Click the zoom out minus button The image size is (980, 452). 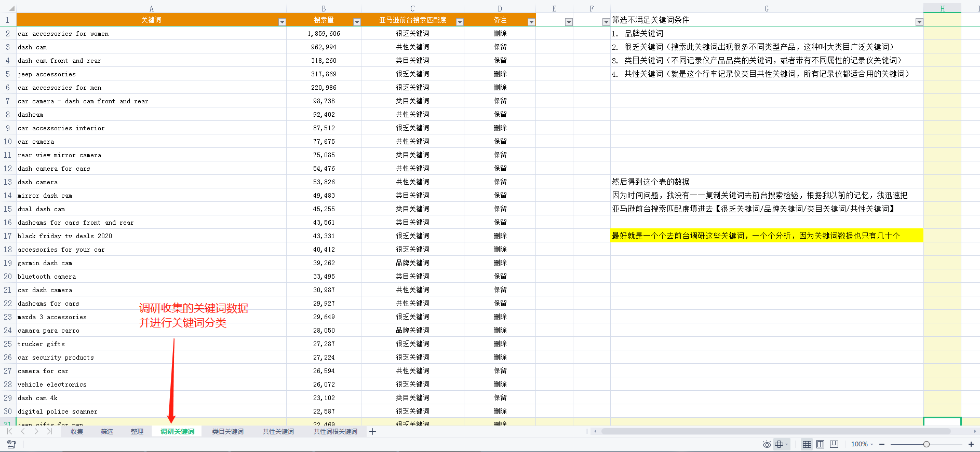click(x=882, y=444)
